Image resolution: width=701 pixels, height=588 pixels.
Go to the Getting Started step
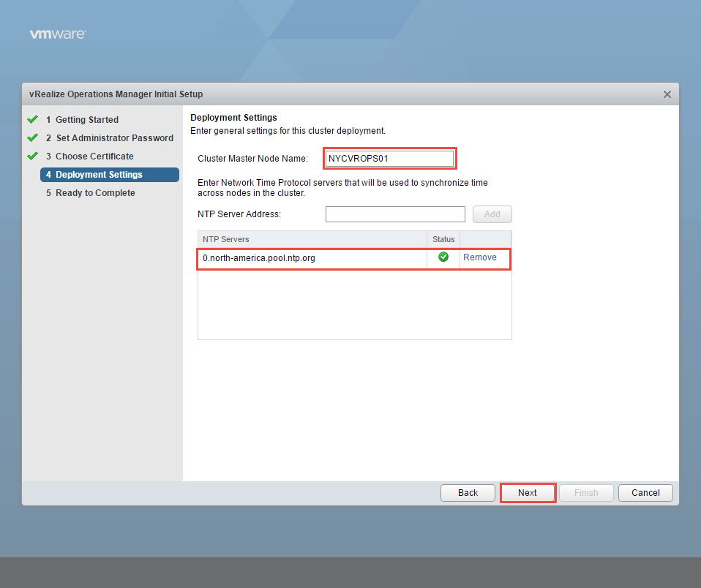click(x=86, y=120)
